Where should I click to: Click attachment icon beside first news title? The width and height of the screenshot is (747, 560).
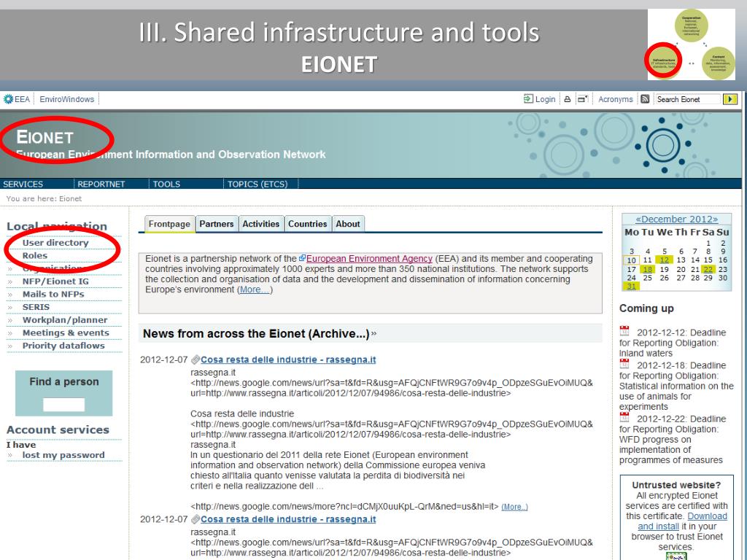[x=196, y=359]
